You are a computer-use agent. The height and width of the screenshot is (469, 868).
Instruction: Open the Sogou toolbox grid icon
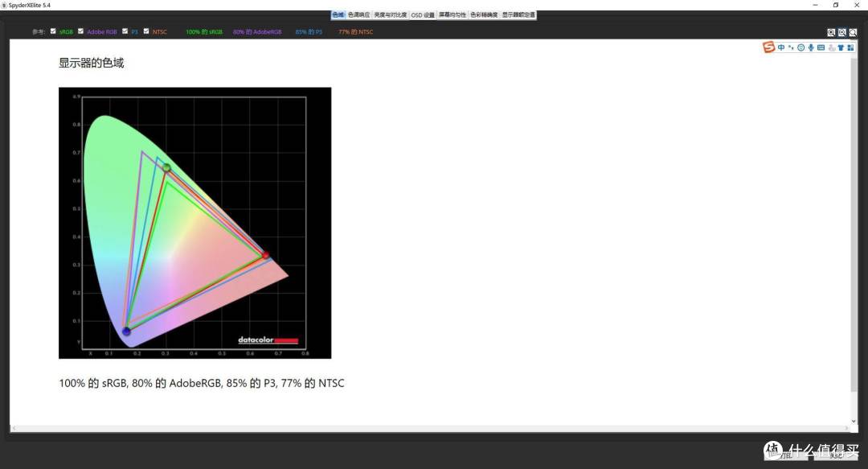tap(850, 47)
